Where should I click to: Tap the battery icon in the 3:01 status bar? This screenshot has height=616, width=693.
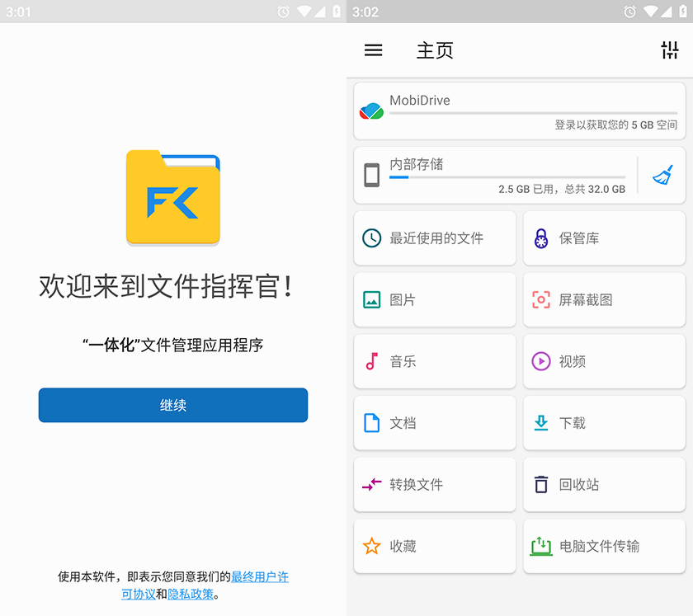(x=337, y=11)
